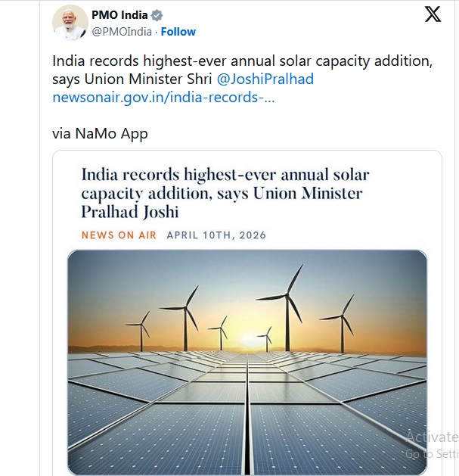
Task: Click the X logo icon
Action: click(433, 14)
